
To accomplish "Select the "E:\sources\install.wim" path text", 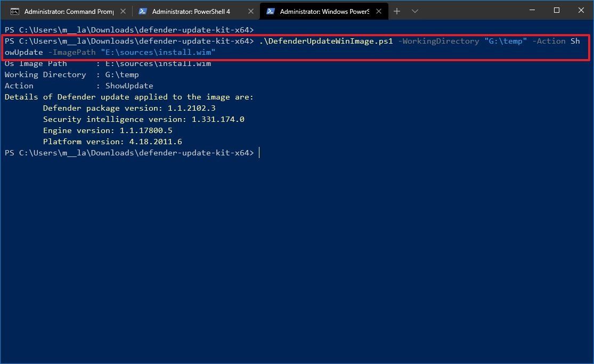I will click(159, 52).
